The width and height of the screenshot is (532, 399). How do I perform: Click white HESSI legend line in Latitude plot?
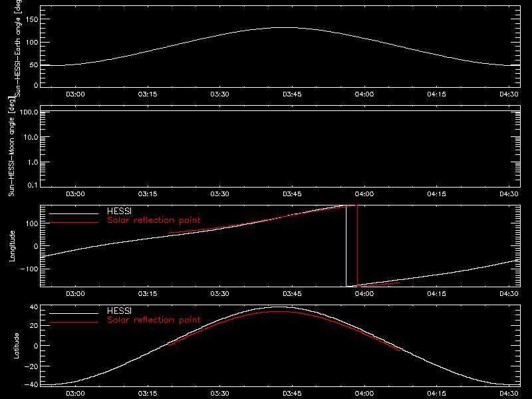(x=74, y=313)
